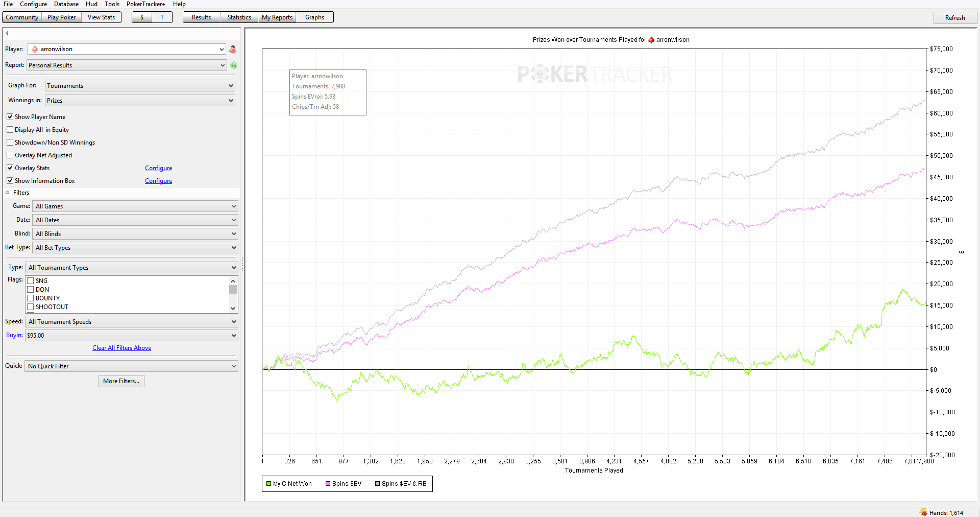The height and width of the screenshot is (517, 980).
Task: Click the More Filters button
Action: (121, 381)
